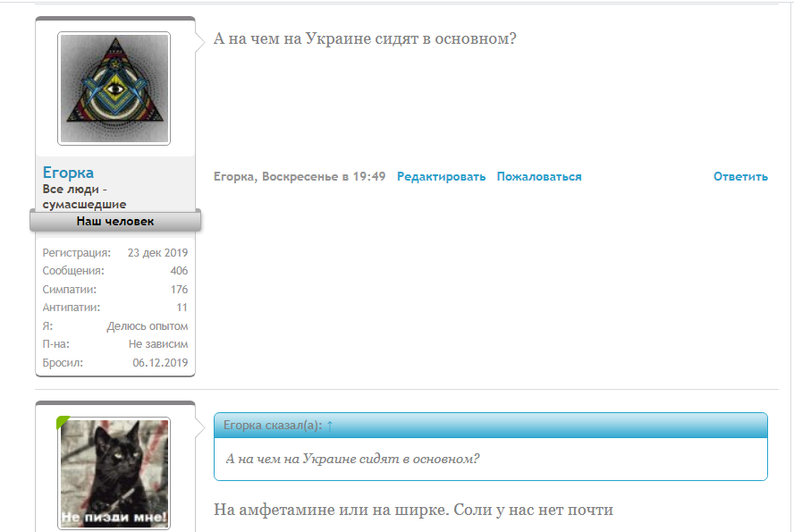Open the black cat avatar image
Image resolution: width=794 pixels, height=532 pixels.
click(114, 474)
